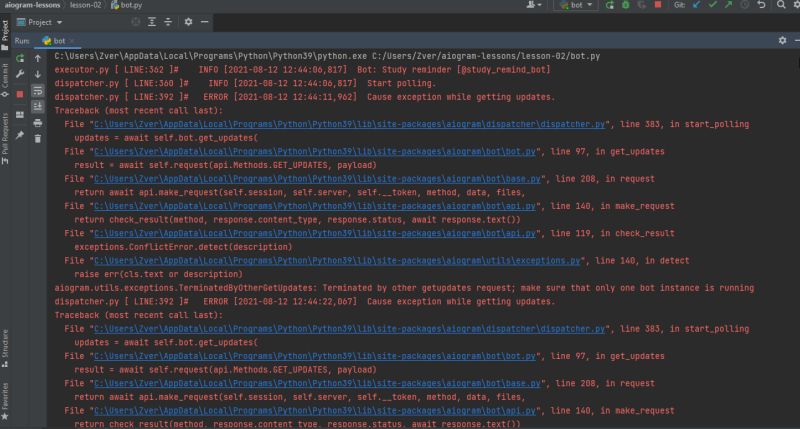Screen dimensions: 800x429
Task: Show Git history clock icon
Action: tap(745, 5)
